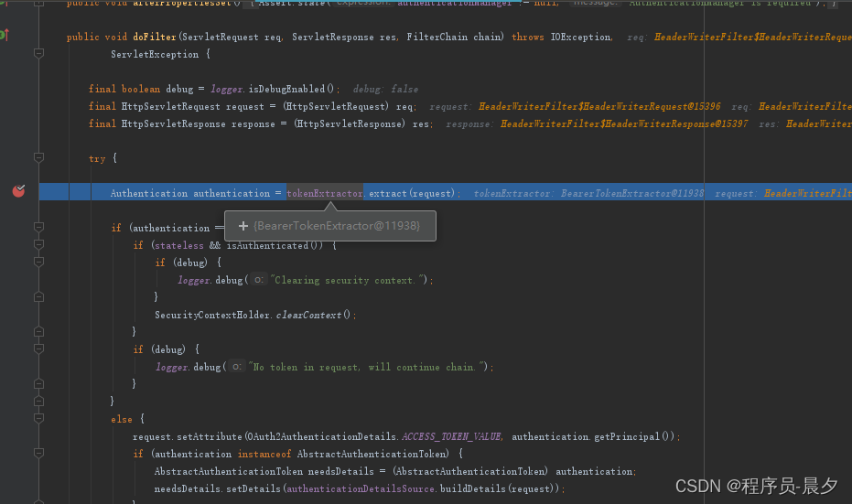Click the else keyword
Viewport: 852px width, 504px height.
(121, 419)
